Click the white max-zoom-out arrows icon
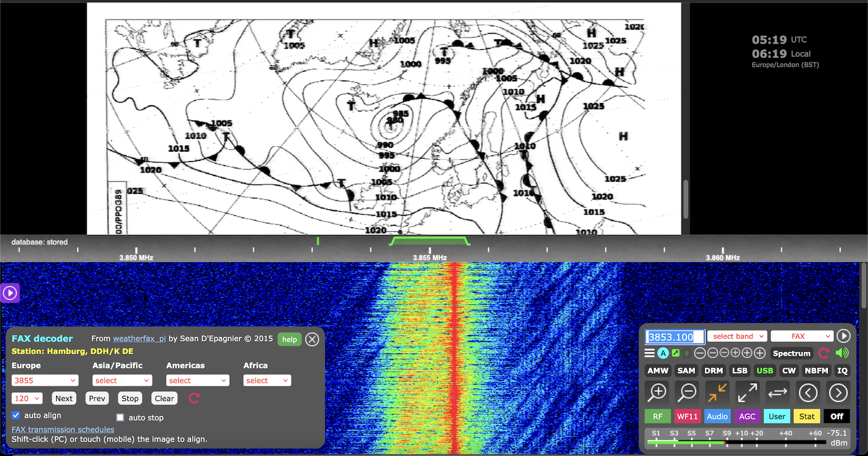 748,393
